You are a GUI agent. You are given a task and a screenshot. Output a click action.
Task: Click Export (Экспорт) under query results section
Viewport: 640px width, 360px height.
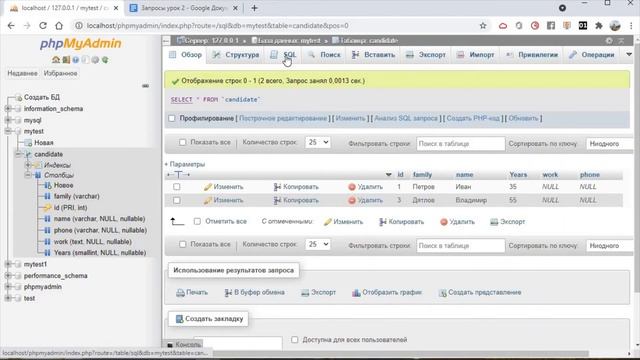coord(318,293)
